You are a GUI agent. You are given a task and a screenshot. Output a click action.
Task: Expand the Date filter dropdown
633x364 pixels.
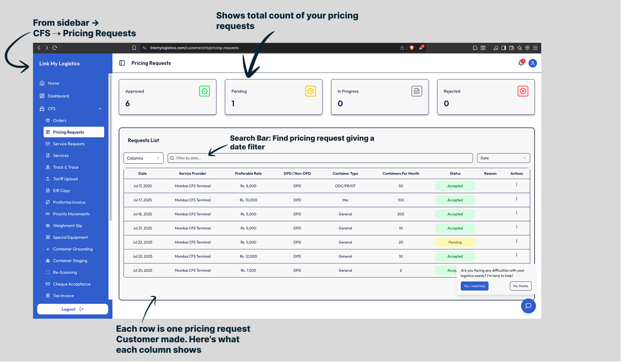click(503, 158)
